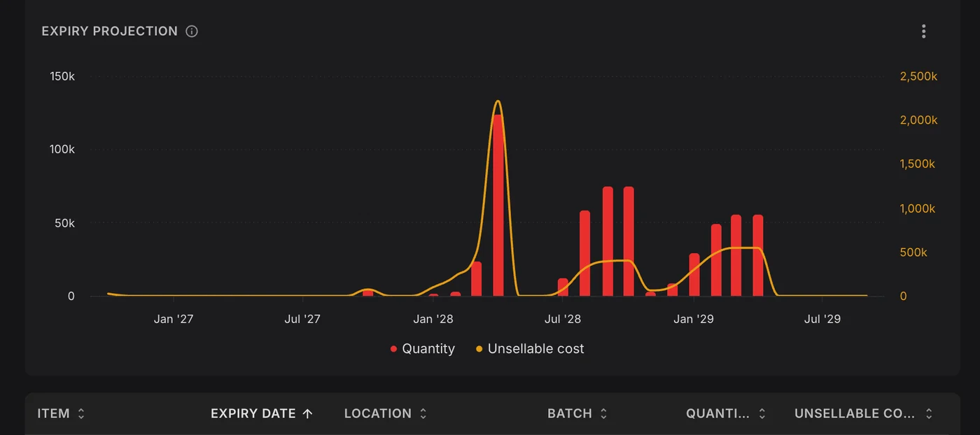Click the sort icon beside UNSELLABLE CO… header

(929, 413)
